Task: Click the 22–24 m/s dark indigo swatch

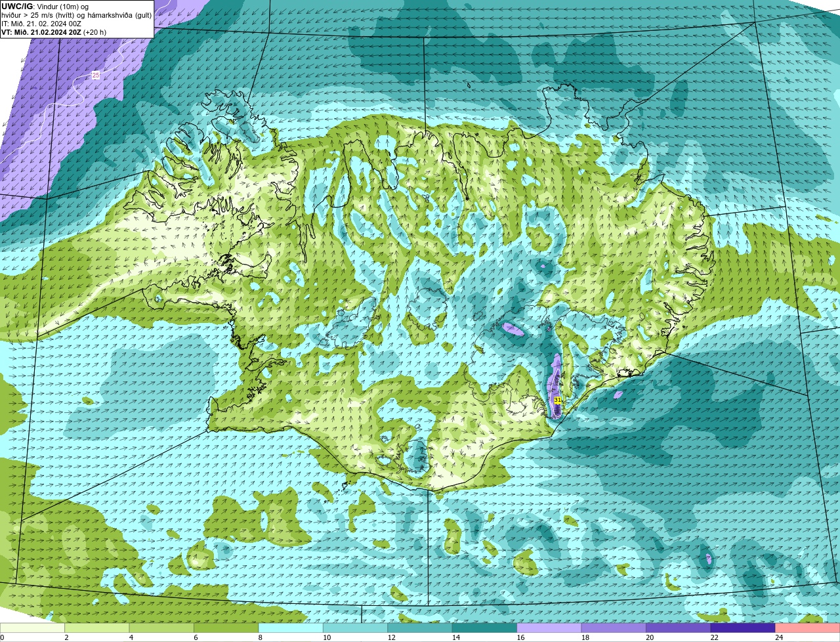Action: point(743,628)
